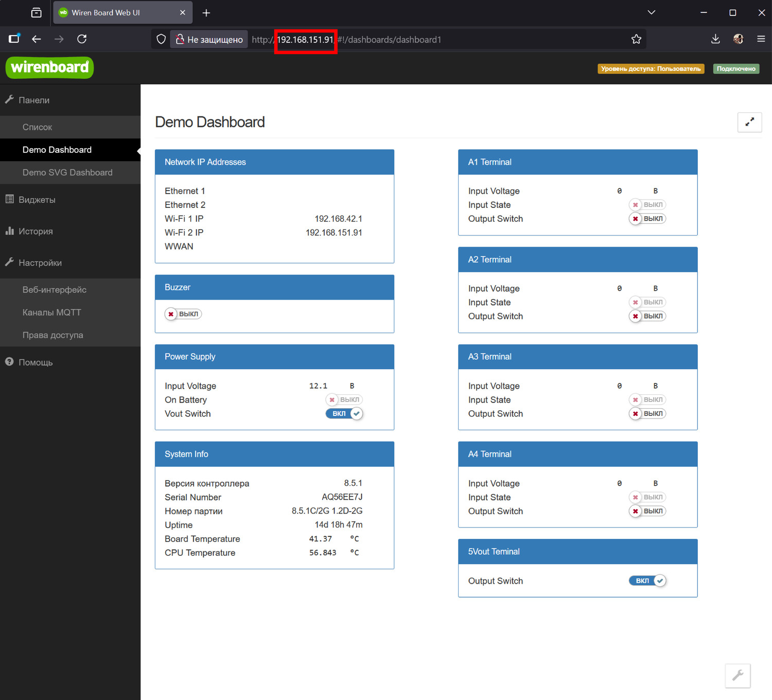Bookmark this page with the star icon
772x700 pixels.
click(636, 39)
